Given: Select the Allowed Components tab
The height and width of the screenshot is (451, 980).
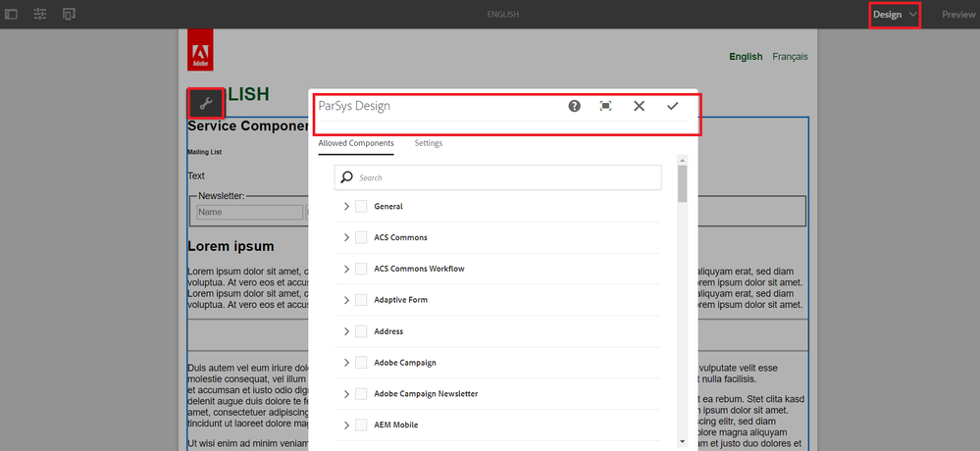Looking at the screenshot, I should (356, 143).
